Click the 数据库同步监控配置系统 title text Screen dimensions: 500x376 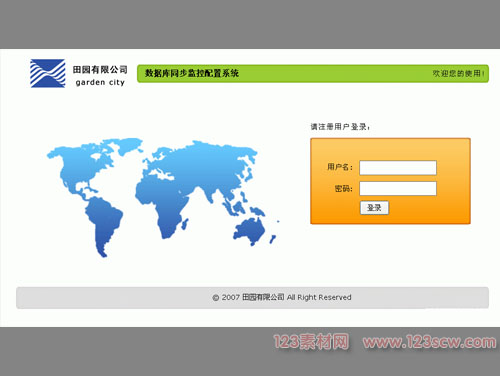pyautogui.click(x=192, y=73)
